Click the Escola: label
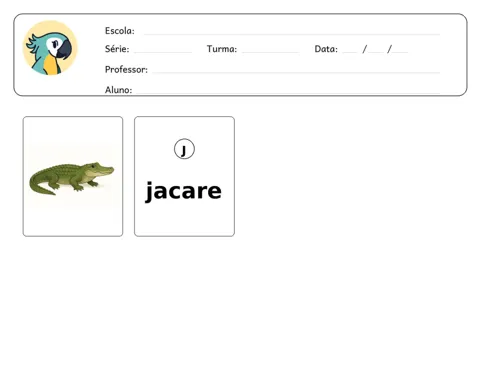Image resolution: width=480 pixels, height=384 pixels. (x=120, y=31)
